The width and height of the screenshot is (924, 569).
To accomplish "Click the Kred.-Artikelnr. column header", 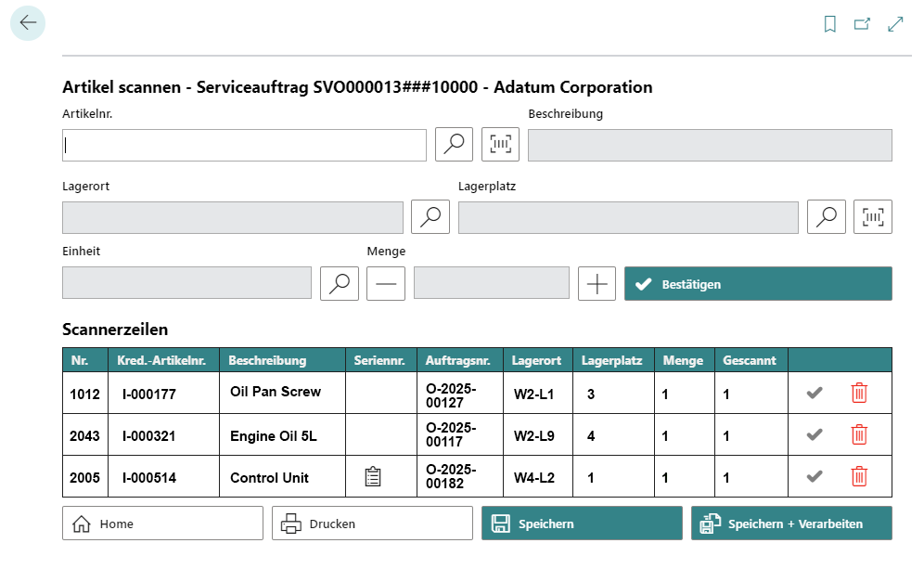I will click(164, 360).
